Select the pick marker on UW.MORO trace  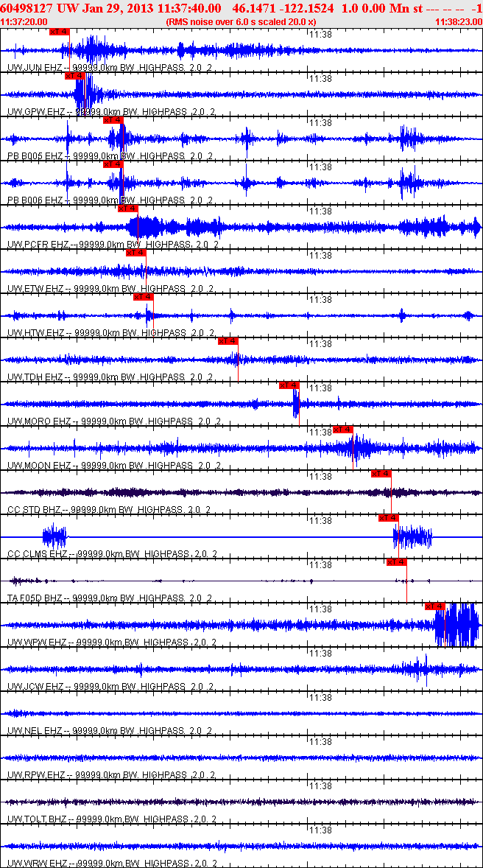click(x=289, y=385)
